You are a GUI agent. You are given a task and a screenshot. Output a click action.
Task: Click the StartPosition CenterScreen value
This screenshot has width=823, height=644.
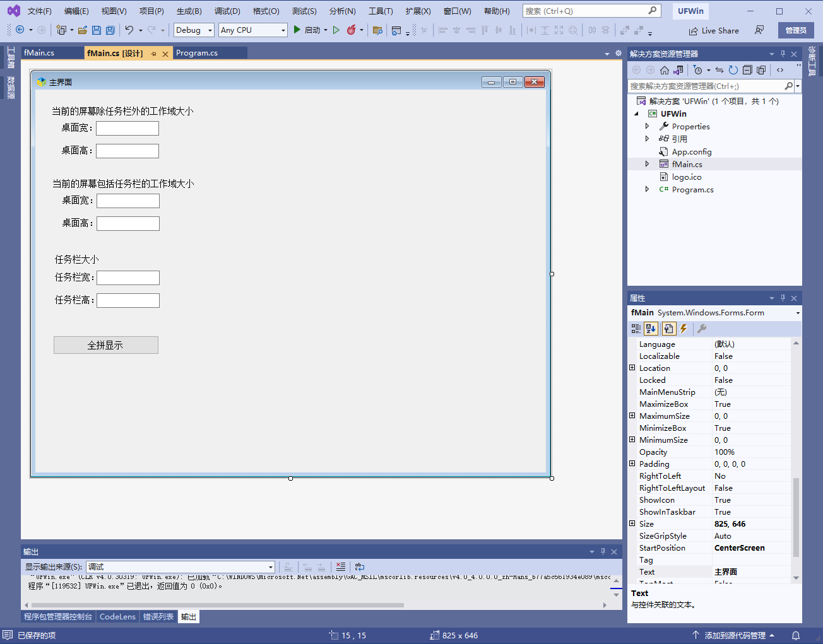click(751, 547)
